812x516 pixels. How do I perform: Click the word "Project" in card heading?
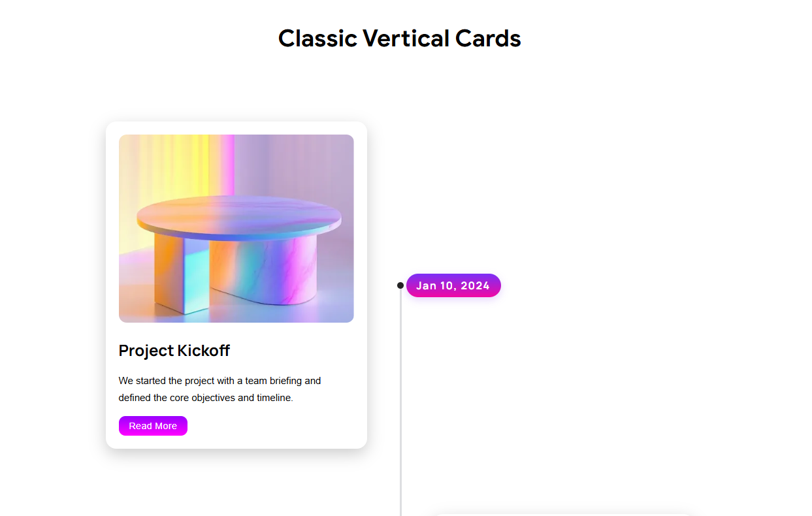146,351
